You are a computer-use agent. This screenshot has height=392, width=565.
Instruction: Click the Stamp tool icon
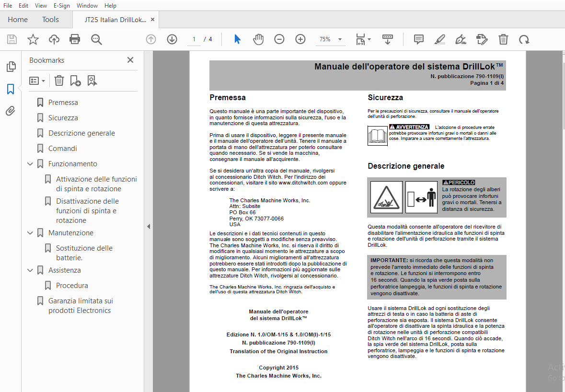click(x=482, y=39)
